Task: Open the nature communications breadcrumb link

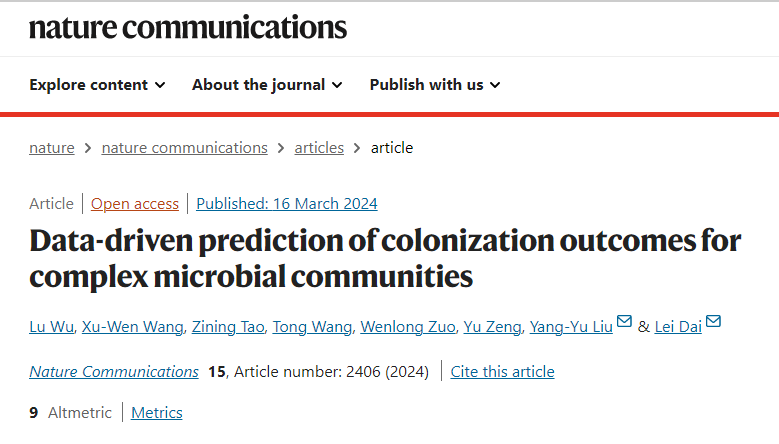Action: point(184,148)
